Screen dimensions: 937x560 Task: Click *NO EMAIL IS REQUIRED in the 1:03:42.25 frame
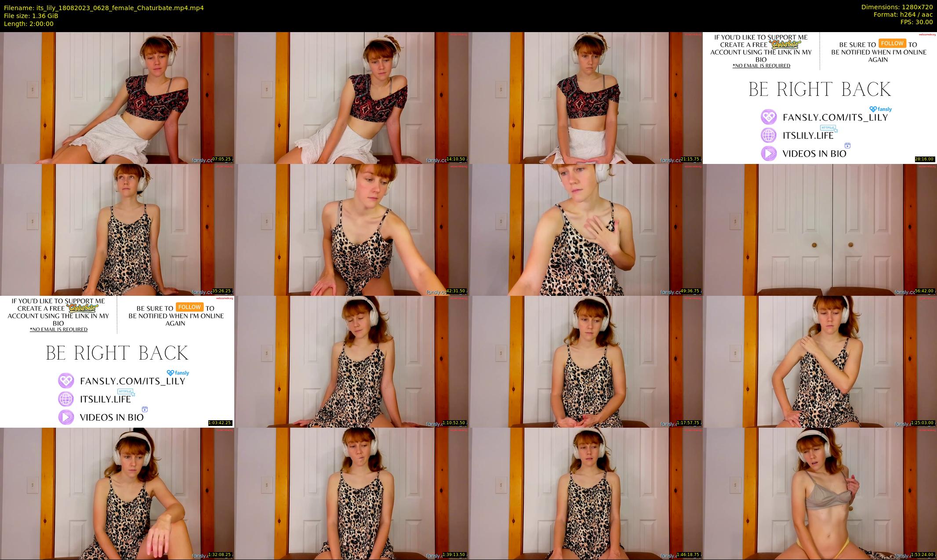coord(58,329)
